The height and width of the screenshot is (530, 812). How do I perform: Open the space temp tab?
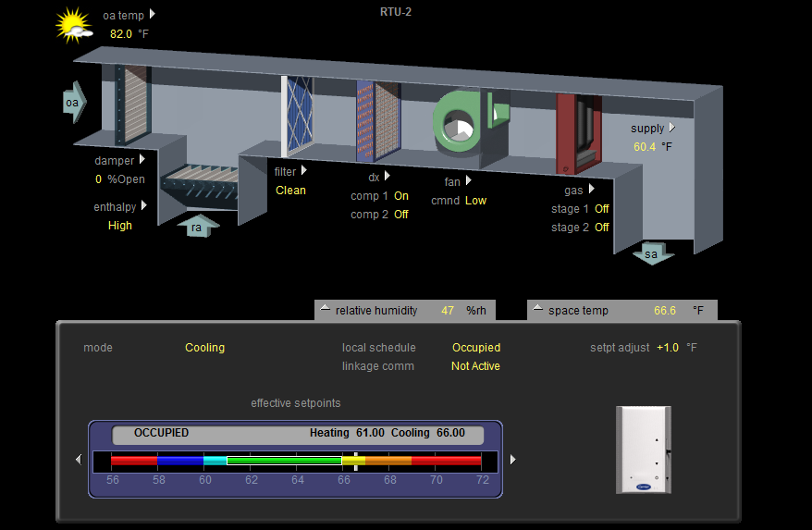coord(622,311)
